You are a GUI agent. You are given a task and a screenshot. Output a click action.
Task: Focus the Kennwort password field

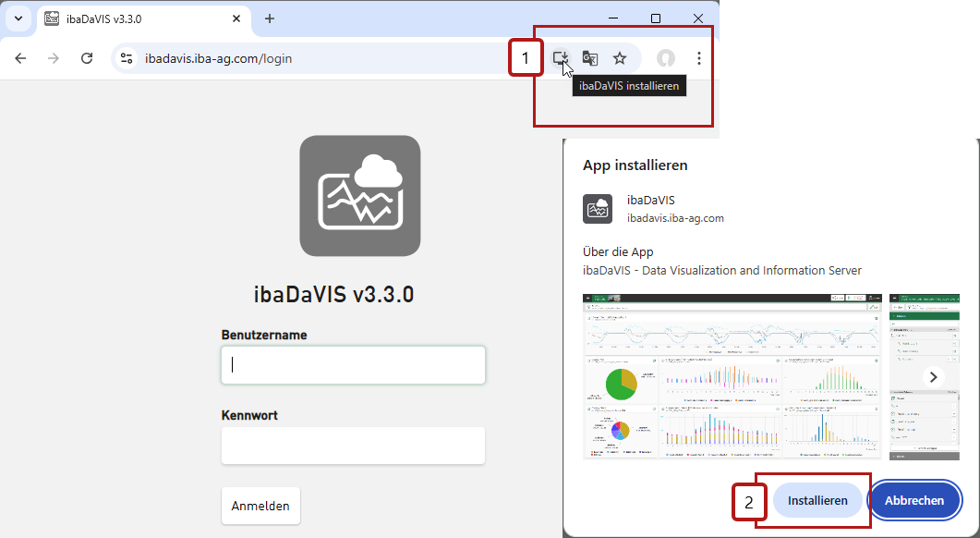click(x=353, y=446)
